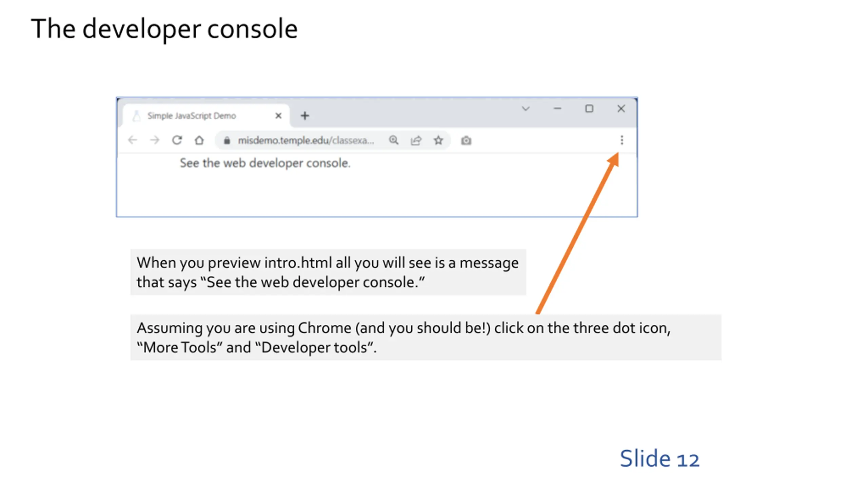Click the browser forward arrow
868x488 pixels.
point(155,140)
